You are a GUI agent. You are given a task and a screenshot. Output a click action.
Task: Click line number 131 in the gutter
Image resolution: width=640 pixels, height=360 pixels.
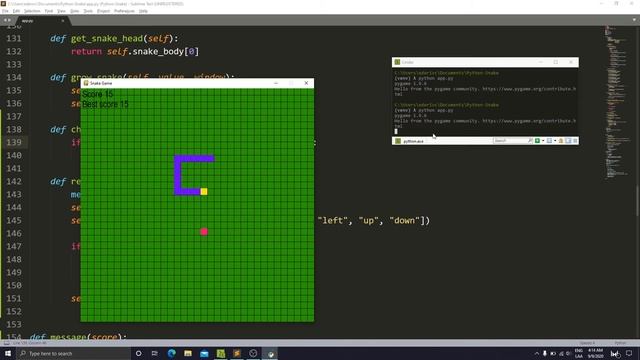point(14,38)
